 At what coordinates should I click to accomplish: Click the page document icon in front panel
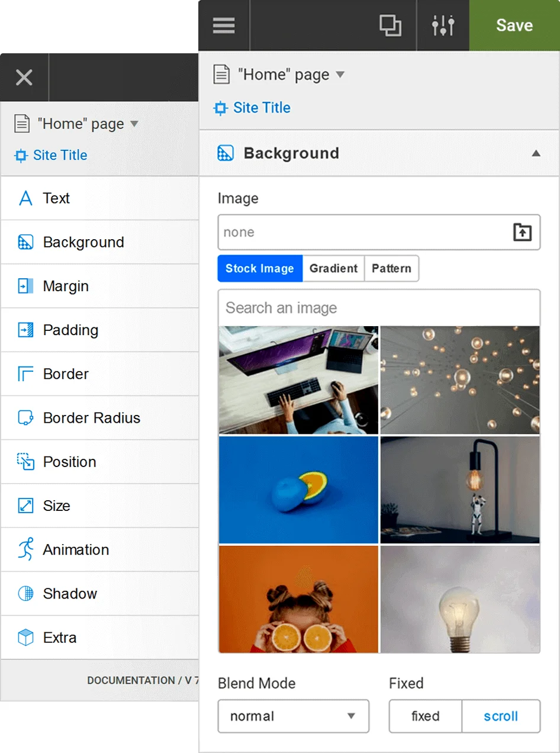click(221, 75)
